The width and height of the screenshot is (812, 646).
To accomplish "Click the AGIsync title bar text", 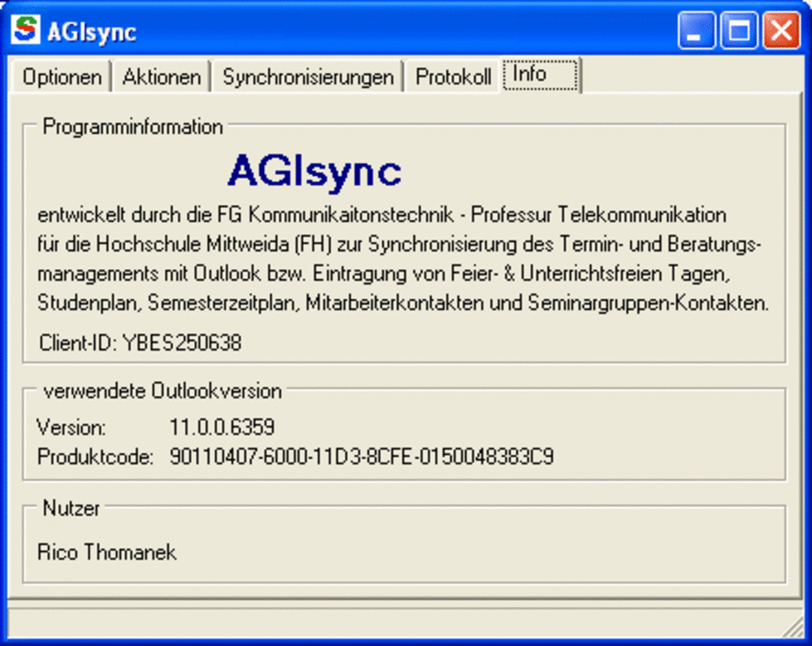I will tap(92, 32).
